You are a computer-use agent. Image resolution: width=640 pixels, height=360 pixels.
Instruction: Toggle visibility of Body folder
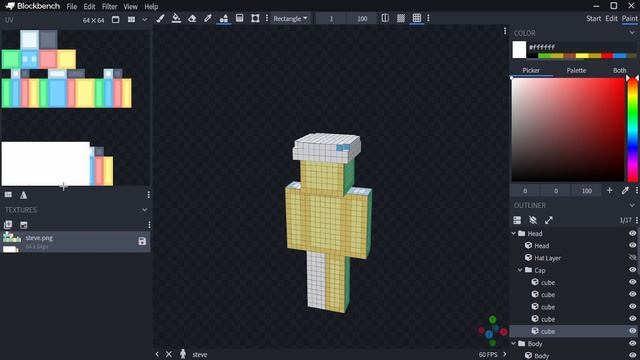632,343
